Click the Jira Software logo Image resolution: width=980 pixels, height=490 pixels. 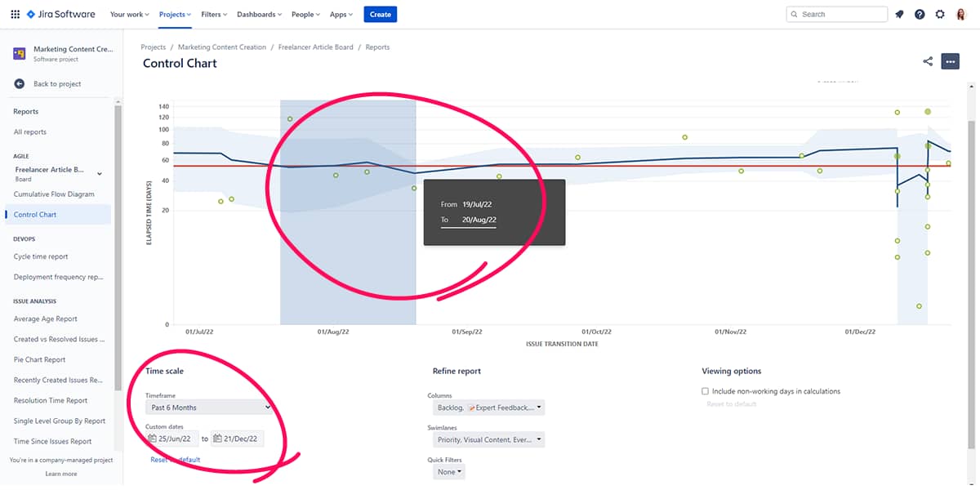coord(61,14)
